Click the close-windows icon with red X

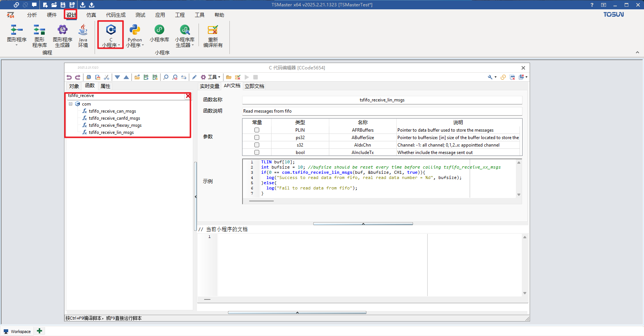(513, 77)
